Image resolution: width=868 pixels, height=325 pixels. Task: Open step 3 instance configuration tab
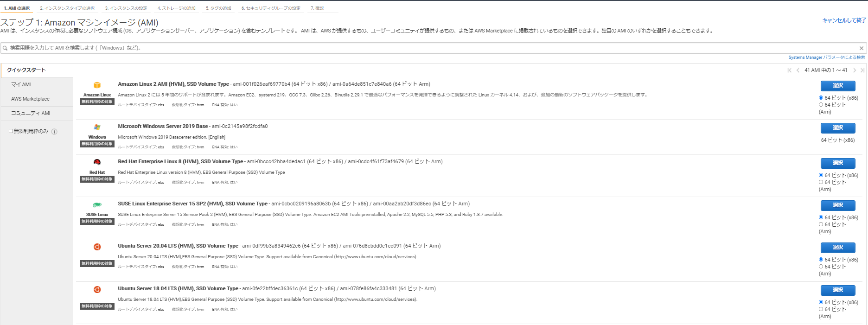(126, 8)
